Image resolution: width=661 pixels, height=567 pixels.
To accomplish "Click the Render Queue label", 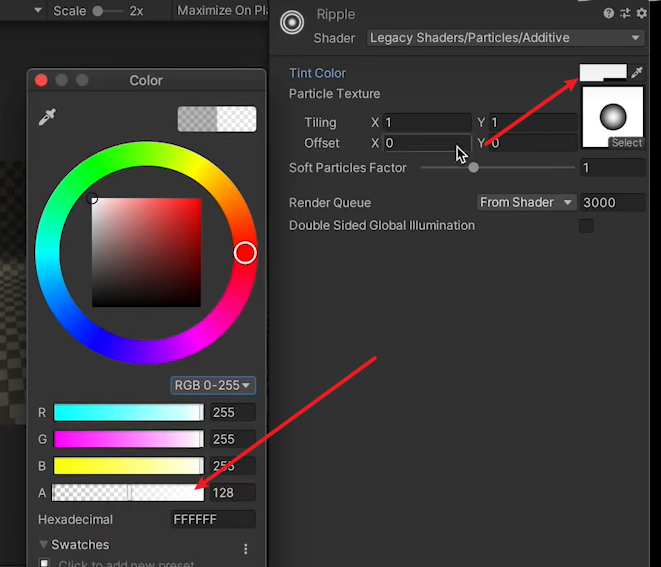I will pos(330,203).
